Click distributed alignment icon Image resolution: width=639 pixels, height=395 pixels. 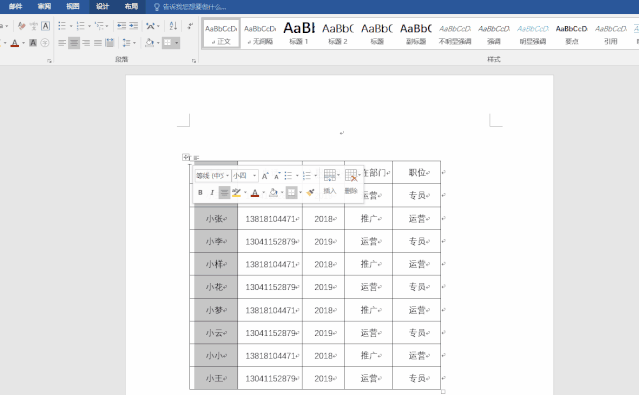[109, 42]
